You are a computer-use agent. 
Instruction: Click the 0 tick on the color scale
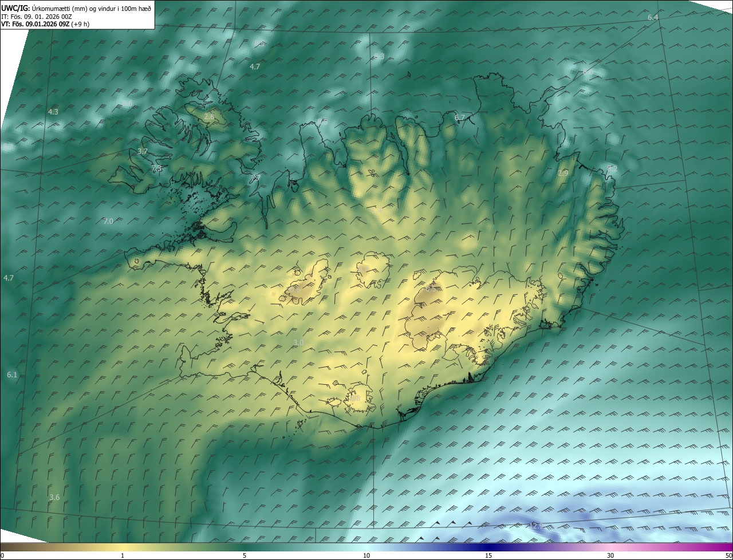(x=2, y=556)
